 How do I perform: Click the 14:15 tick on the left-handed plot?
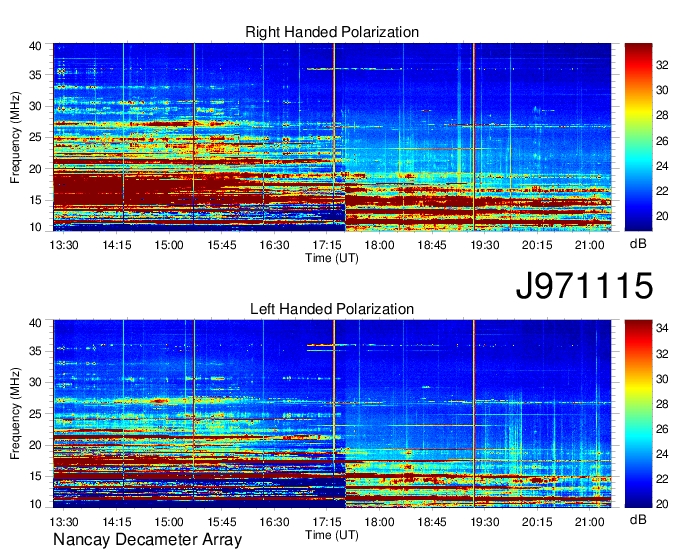pyautogui.click(x=117, y=522)
